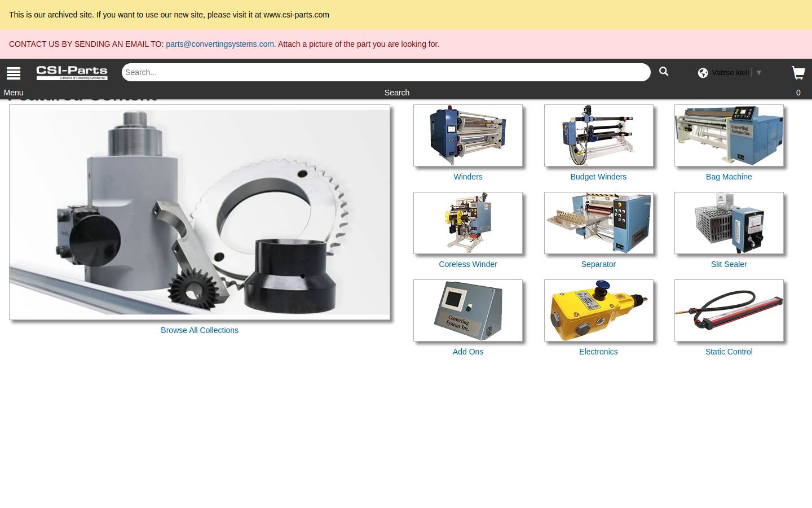
Task: Click the large featured parts image
Action: tap(200, 212)
